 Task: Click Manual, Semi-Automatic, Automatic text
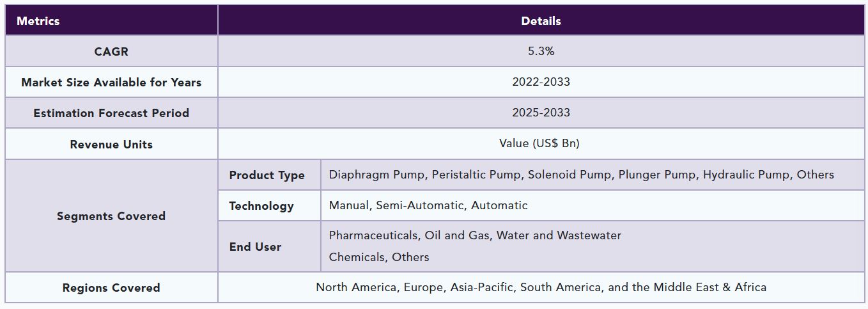click(428, 205)
